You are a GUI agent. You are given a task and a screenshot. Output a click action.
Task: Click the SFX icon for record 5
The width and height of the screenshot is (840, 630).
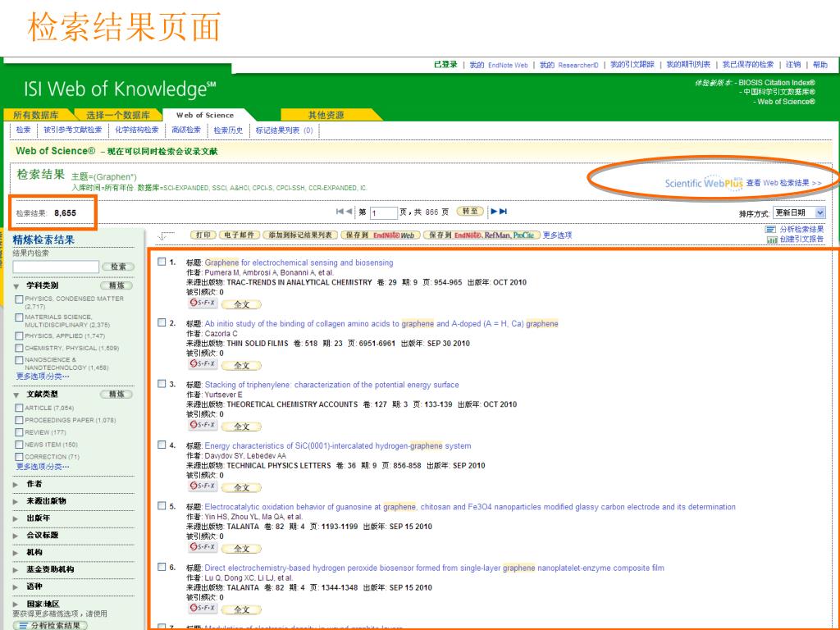(x=203, y=547)
